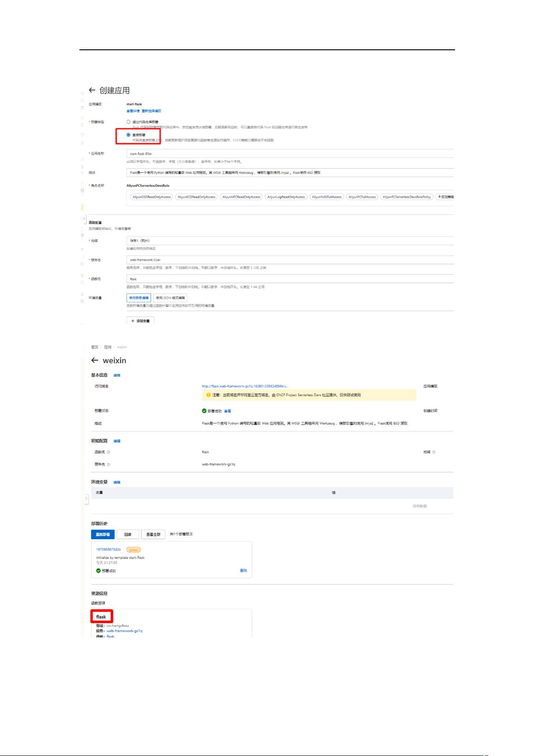535x756 pixels.
Task: Open the 查看详情 template link
Action: click(133, 111)
